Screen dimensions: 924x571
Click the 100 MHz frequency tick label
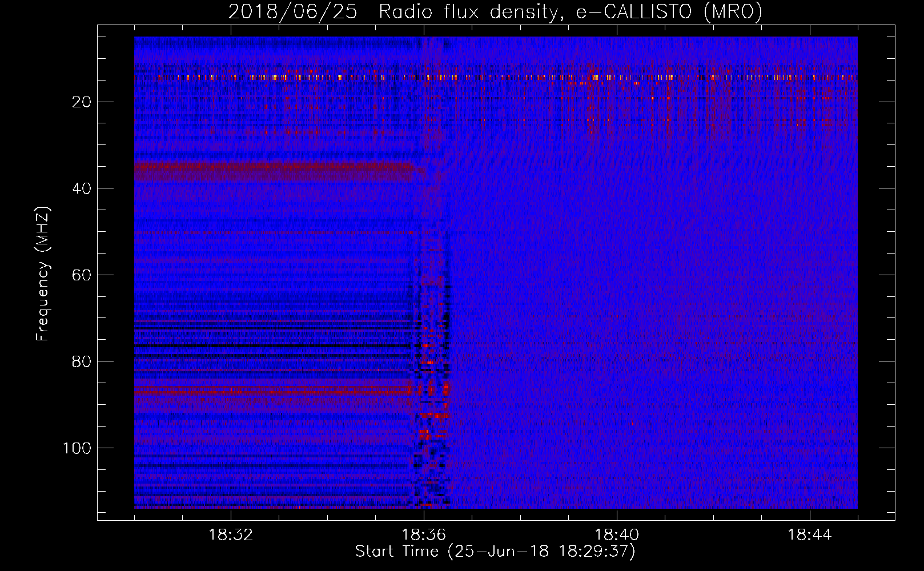pos(77,448)
